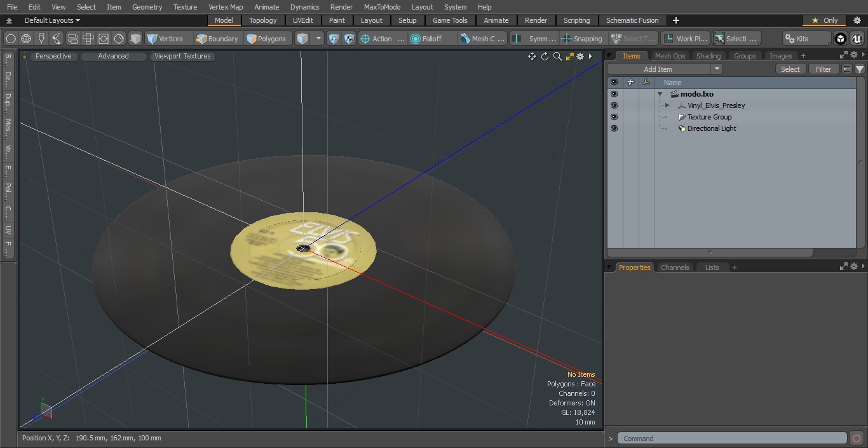Open viewport settings gear icon
The width and height of the screenshot is (868, 448).
tap(580, 57)
